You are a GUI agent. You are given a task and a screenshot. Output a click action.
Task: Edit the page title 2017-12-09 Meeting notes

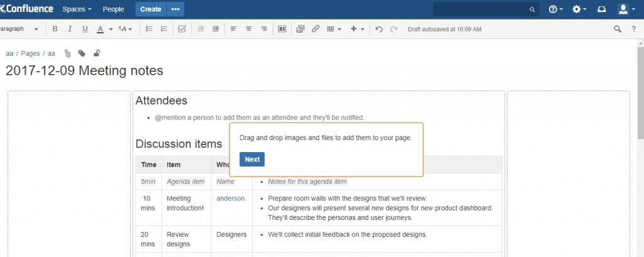pyautogui.click(x=84, y=70)
